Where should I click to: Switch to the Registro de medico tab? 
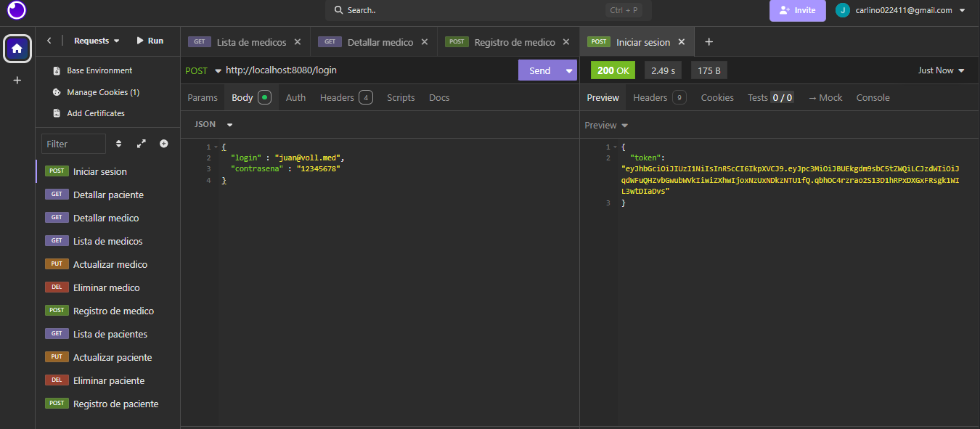pyautogui.click(x=508, y=42)
